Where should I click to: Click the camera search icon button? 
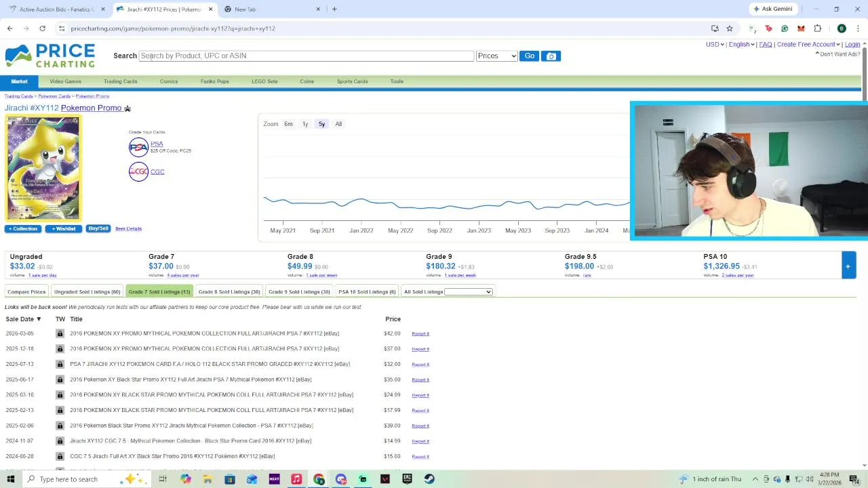(x=551, y=56)
